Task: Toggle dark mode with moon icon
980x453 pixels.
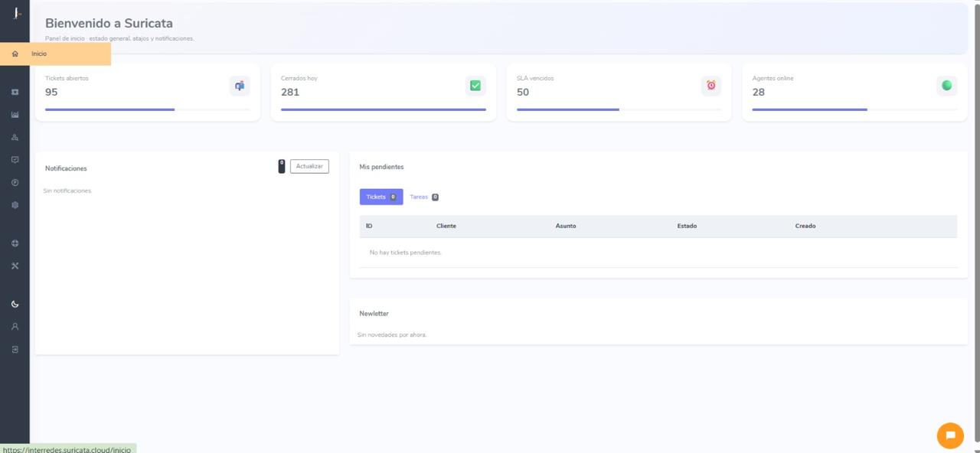Action: point(15,304)
